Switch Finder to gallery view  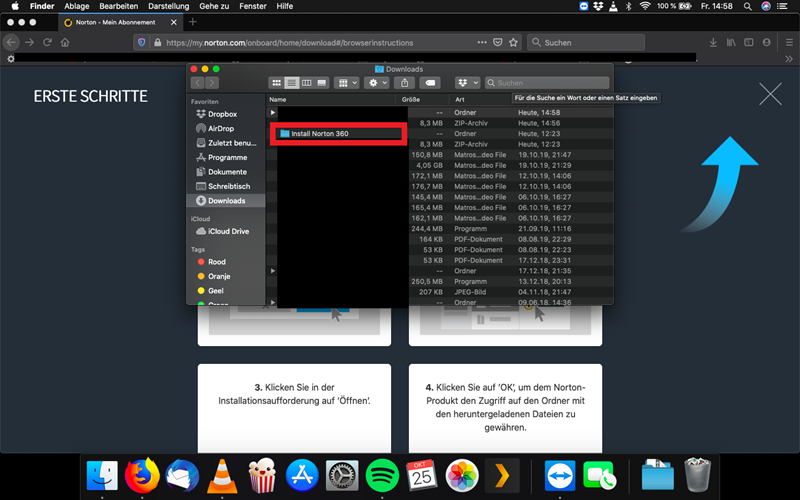point(321,83)
